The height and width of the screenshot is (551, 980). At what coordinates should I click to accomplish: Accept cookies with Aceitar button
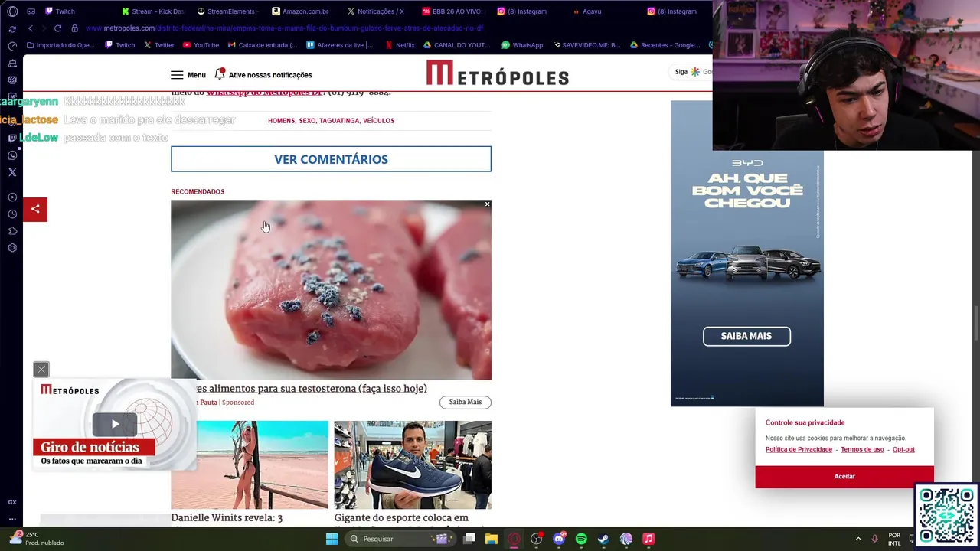tap(844, 476)
